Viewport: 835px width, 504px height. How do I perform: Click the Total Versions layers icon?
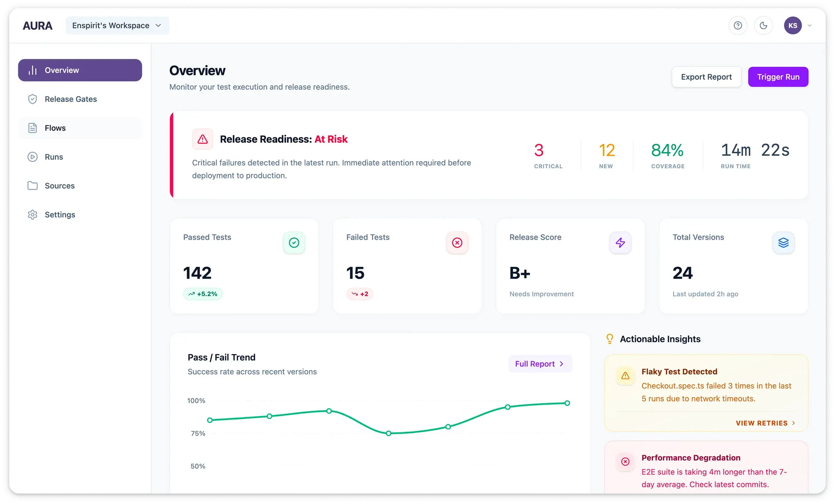pyautogui.click(x=783, y=242)
